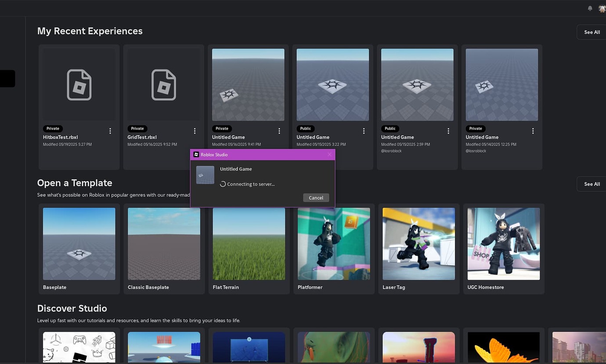Open the Laser Tag template
The width and height of the screenshot is (606, 364).
tap(418, 249)
